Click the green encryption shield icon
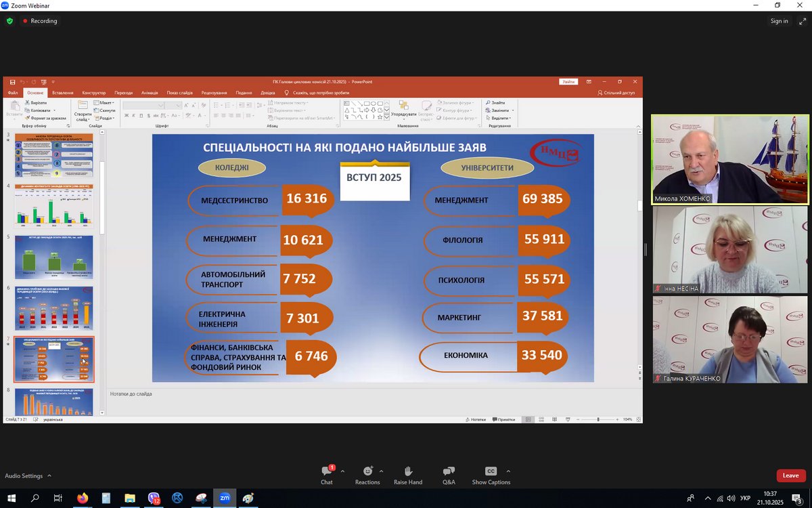Viewport: 812px width, 508px height. tap(9, 21)
